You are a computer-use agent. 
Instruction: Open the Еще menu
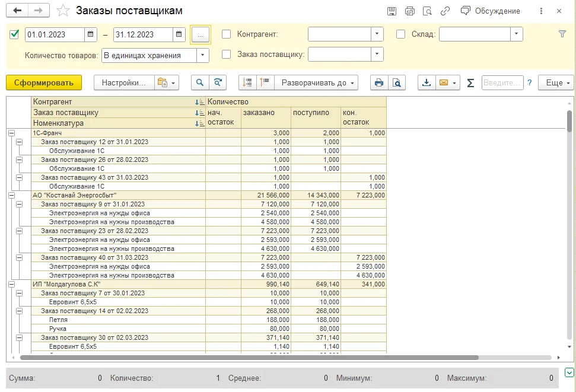[x=556, y=82]
